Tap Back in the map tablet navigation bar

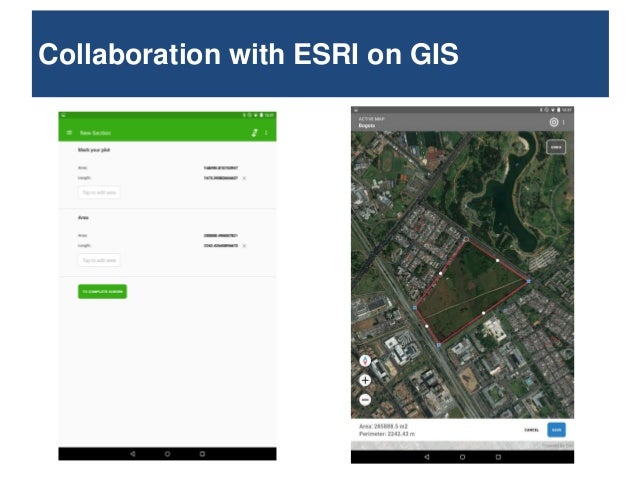click(x=427, y=457)
